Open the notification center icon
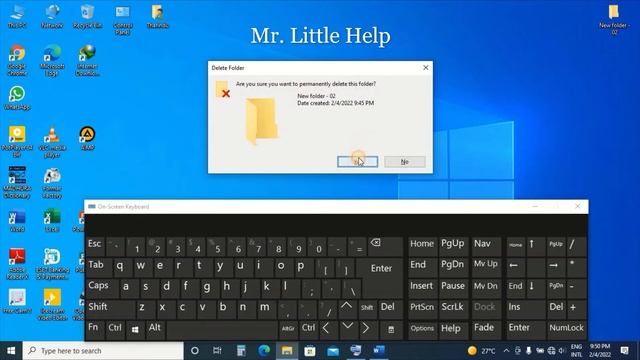This screenshot has height=360, width=640. click(x=624, y=351)
